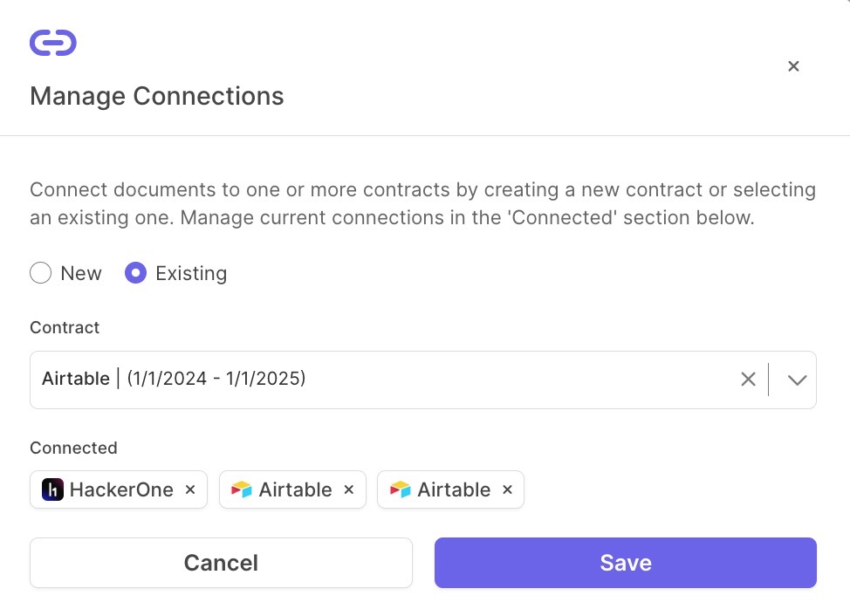The image size is (850, 616).
Task: Remove the HackerOne connected chip
Action: (190, 489)
